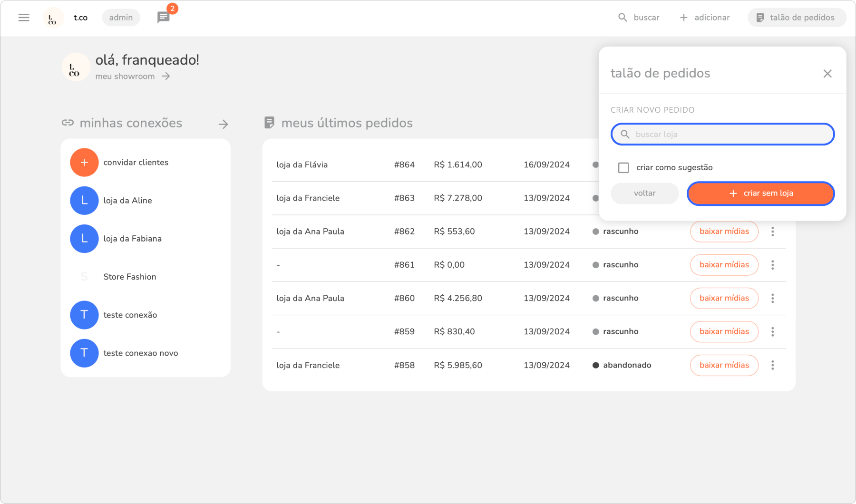Close the talão de pedidos panel
Viewport: 856px width, 504px height.
(x=827, y=74)
